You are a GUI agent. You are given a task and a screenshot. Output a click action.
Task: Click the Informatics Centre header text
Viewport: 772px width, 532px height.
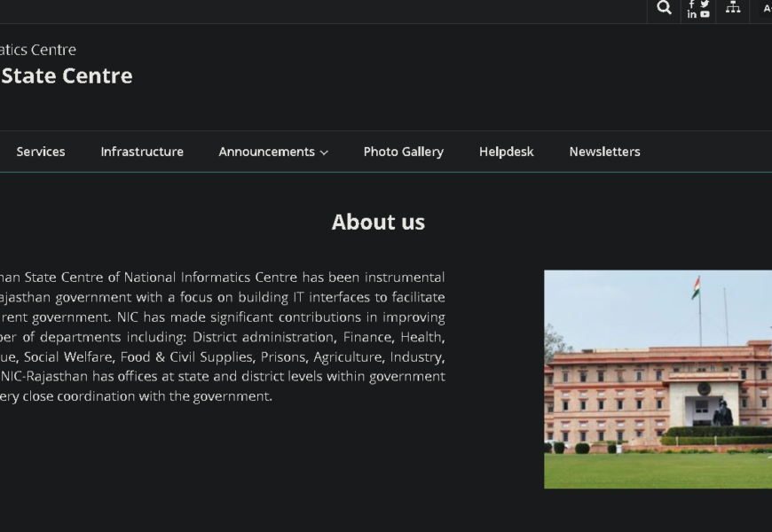click(38, 50)
